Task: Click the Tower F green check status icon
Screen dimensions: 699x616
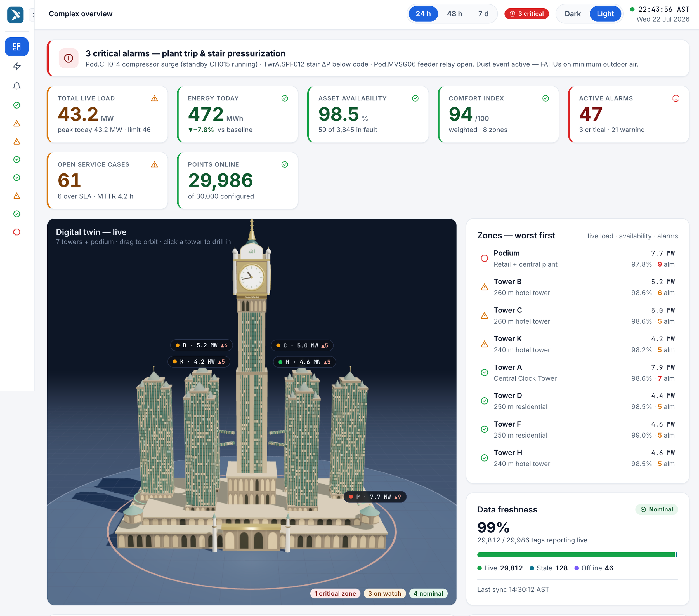Action: 485,429
